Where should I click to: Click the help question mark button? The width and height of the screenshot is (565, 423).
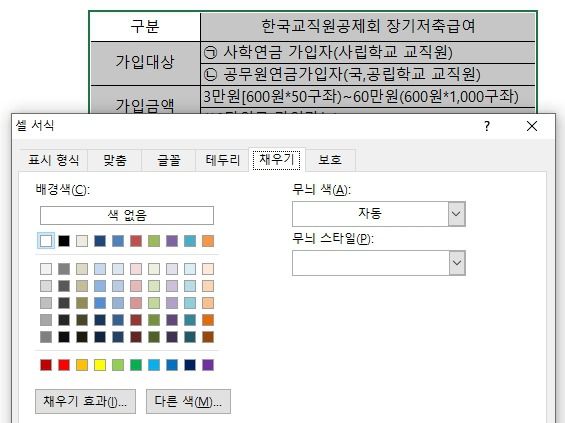coord(486,126)
